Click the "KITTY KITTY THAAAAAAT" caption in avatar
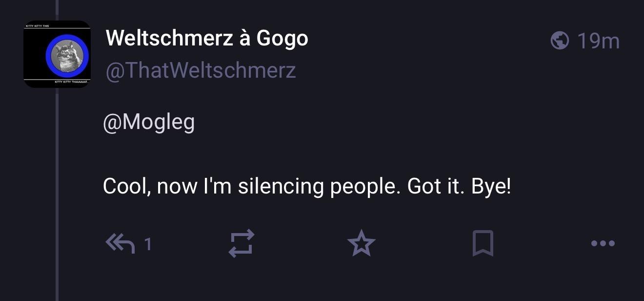The height and width of the screenshot is (301, 644). (x=72, y=83)
